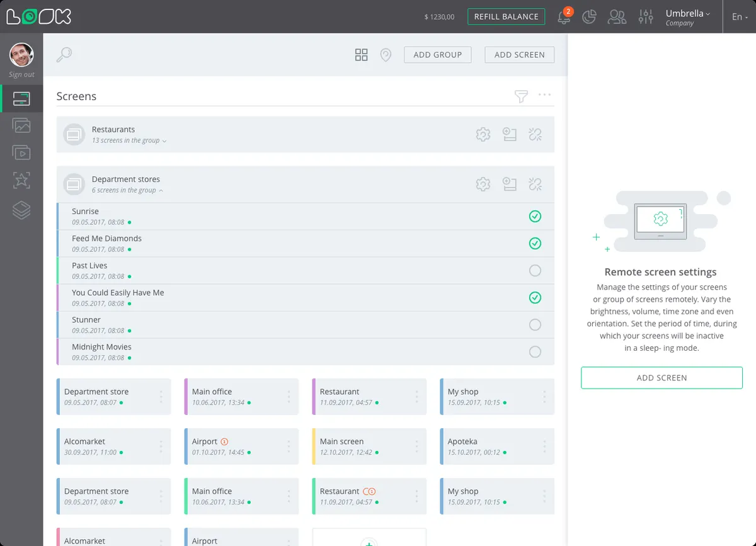Image resolution: width=756 pixels, height=546 pixels.
Task: Open the playlists section in sidebar
Action: 21,152
